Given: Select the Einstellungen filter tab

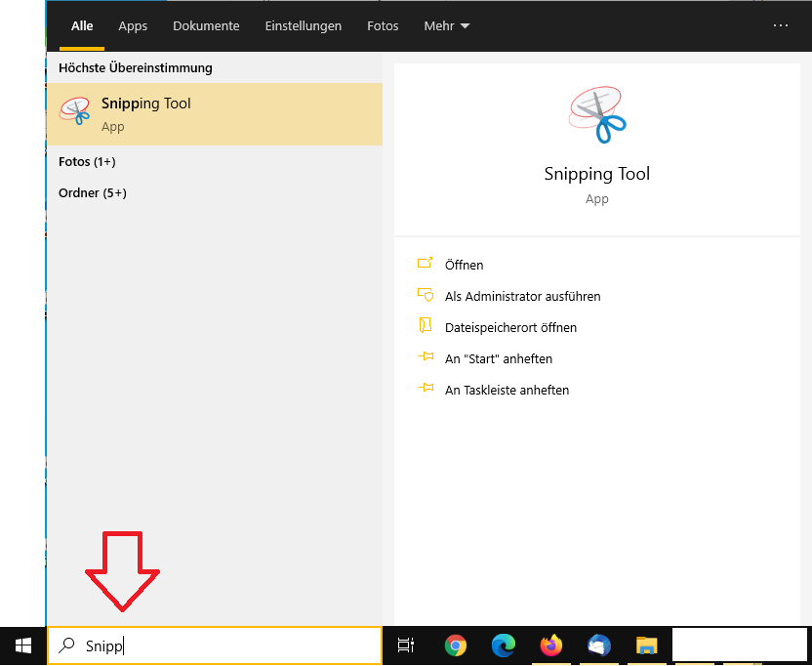Looking at the screenshot, I should click(304, 26).
